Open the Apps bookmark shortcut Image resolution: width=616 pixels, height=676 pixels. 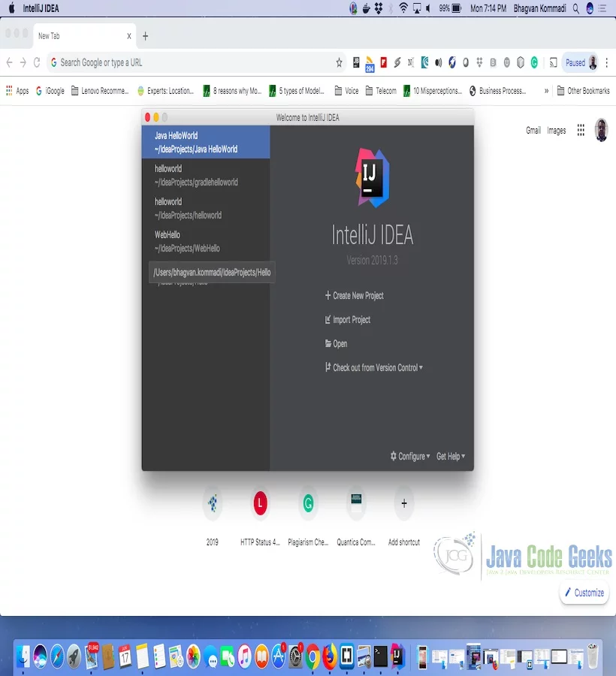pyautogui.click(x=17, y=91)
